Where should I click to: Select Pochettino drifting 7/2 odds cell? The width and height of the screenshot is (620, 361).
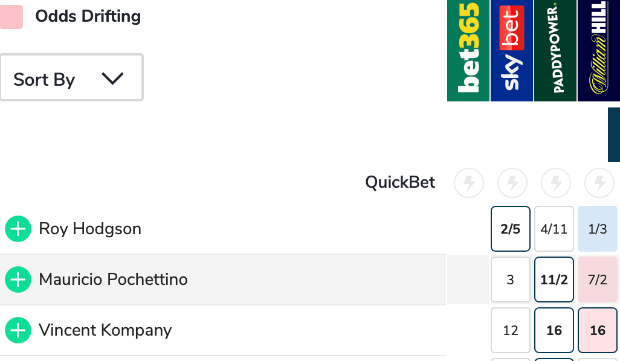[597, 280]
